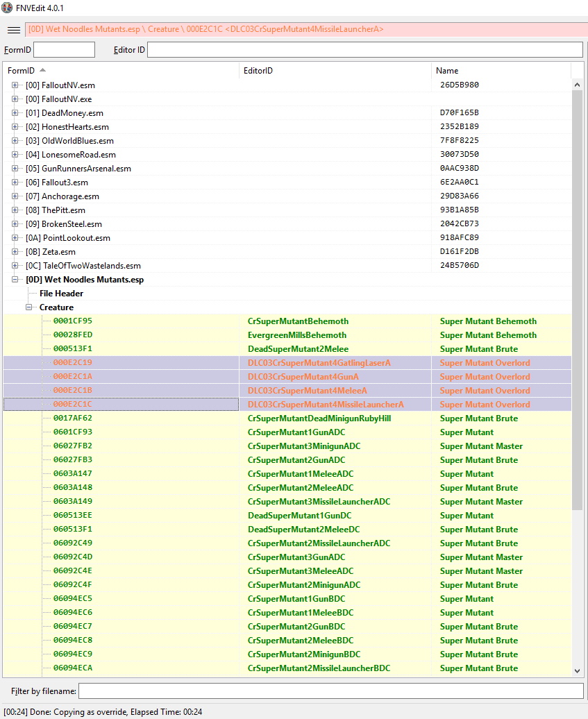The width and height of the screenshot is (588, 719).
Task: Expand the [0C] TaleOfTwoWastelands.esm node
Action: [15, 266]
